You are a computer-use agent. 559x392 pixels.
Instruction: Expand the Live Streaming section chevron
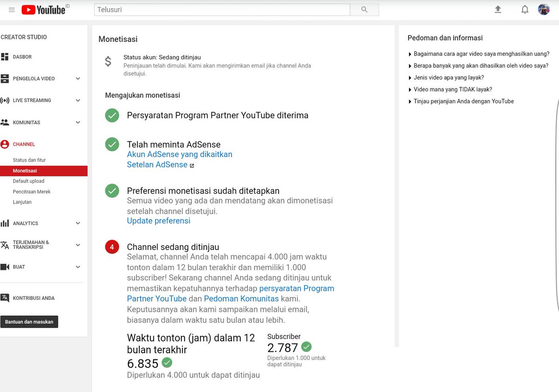tap(78, 101)
